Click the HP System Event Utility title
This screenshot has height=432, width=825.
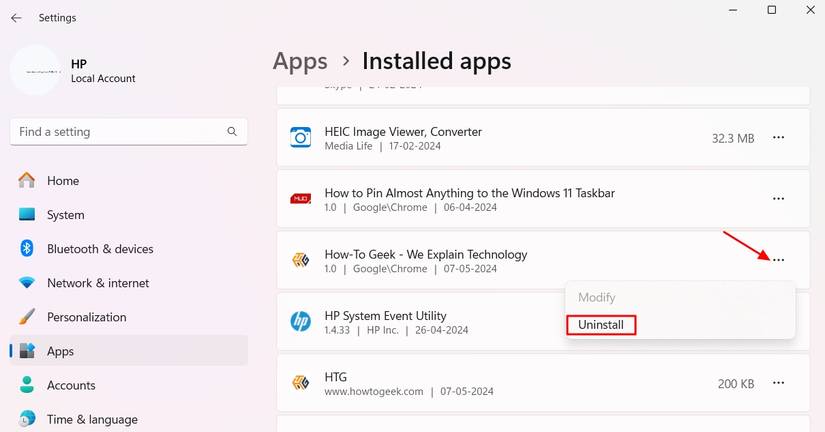385,316
